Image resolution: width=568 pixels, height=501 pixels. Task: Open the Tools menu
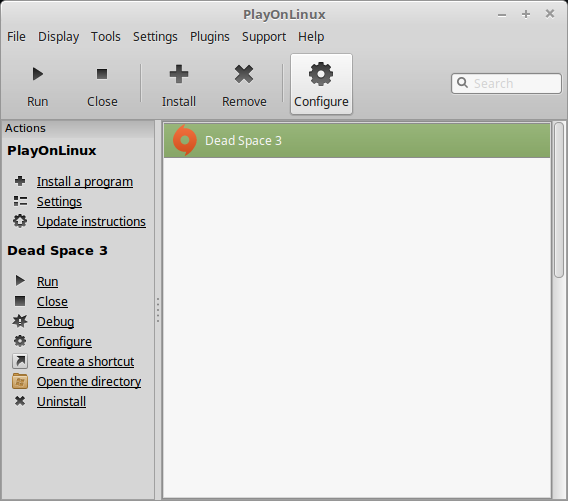(x=105, y=37)
